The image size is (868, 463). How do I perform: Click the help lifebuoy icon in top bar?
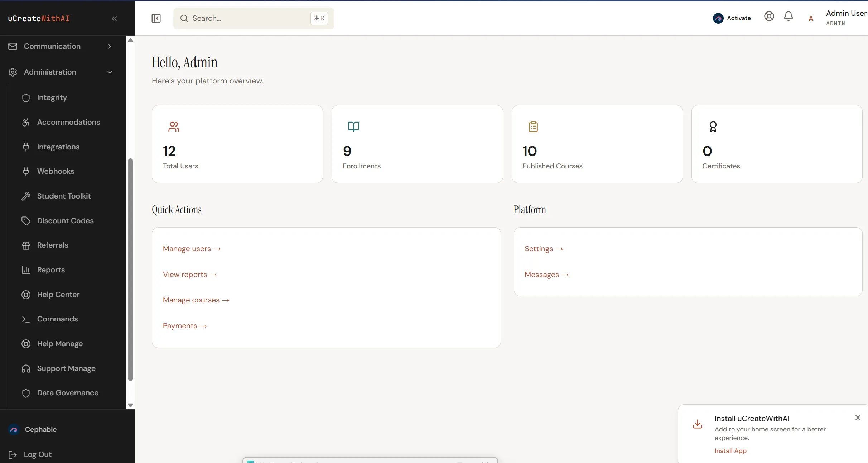point(769,16)
